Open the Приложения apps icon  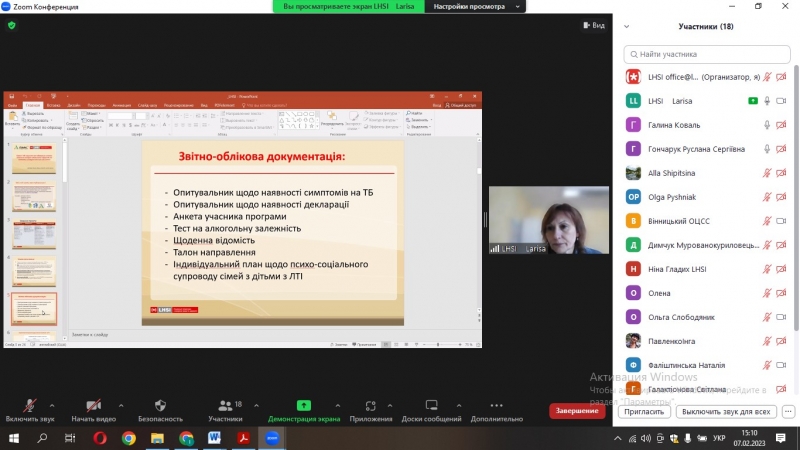[x=371, y=405]
